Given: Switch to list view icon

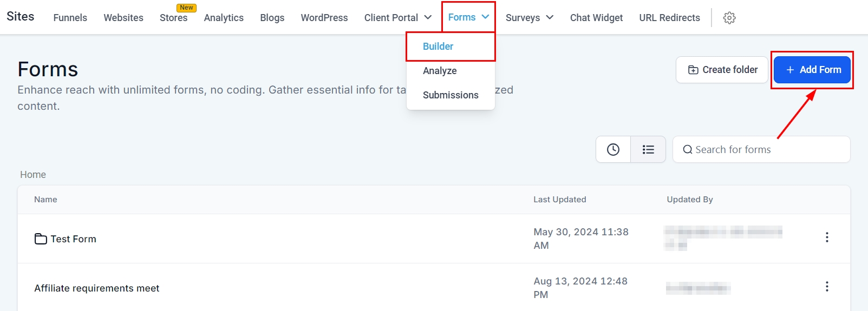Looking at the screenshot, I should [648, 149].
